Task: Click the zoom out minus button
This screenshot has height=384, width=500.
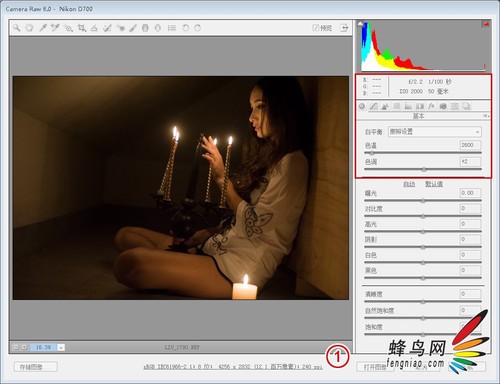Action: click(16, 347)
